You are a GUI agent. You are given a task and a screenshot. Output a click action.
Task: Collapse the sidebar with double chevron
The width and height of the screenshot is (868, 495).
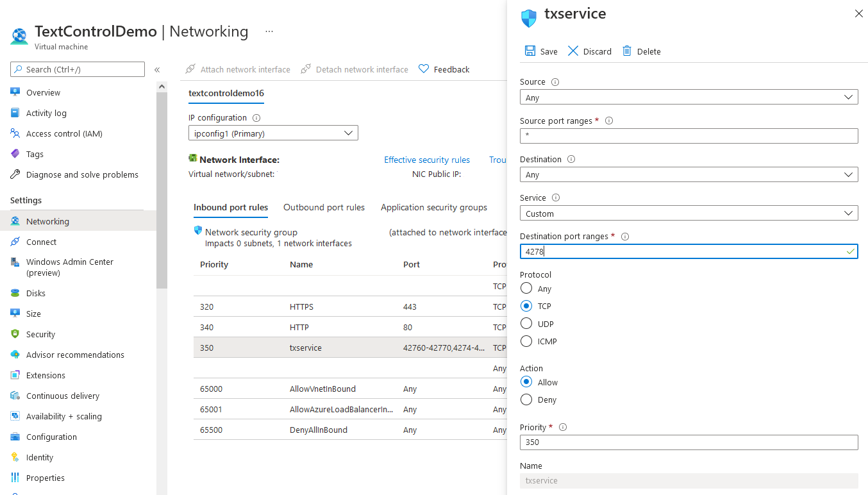click(157, 69)
